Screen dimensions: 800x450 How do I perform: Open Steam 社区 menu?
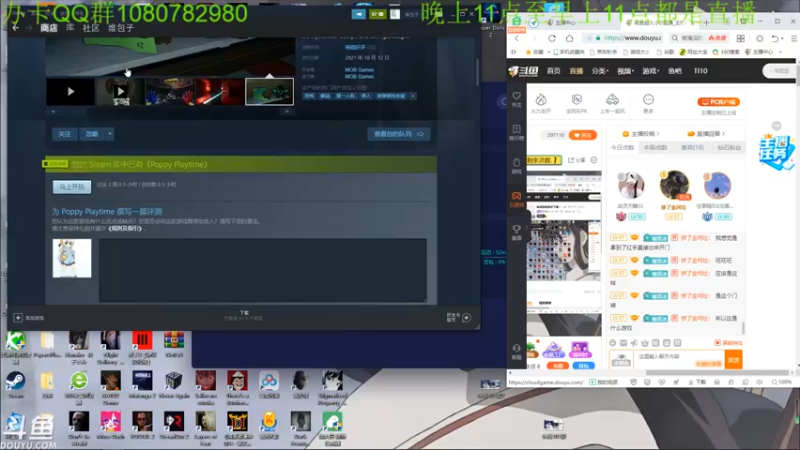pos(91,28)
